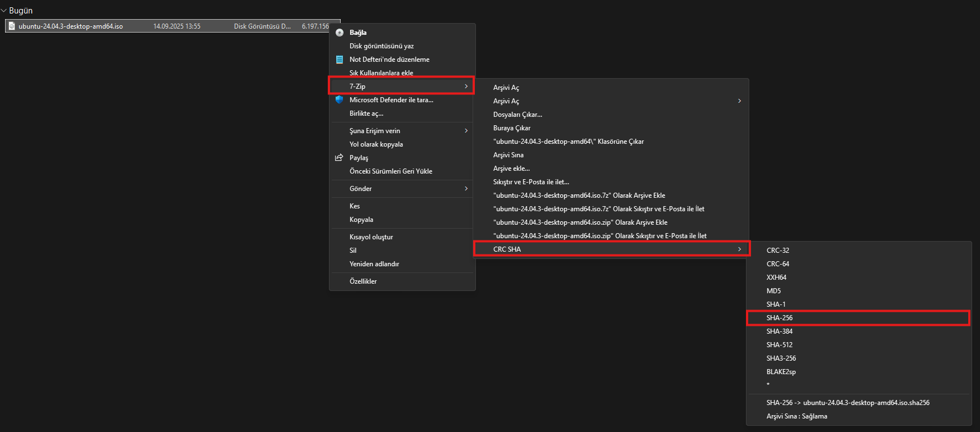Choose .iso.7z Olarak Sıkıştır ve E-Posta ile İlet
Image resolution: width=980 pixels, height=432 pixels.
click(x=611, y=209)
